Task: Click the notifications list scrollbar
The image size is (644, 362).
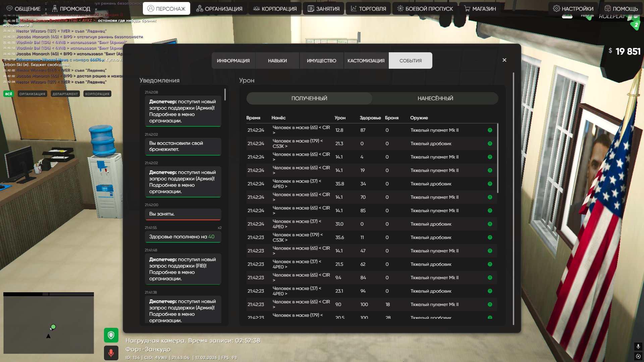Action: click(225, 95)
